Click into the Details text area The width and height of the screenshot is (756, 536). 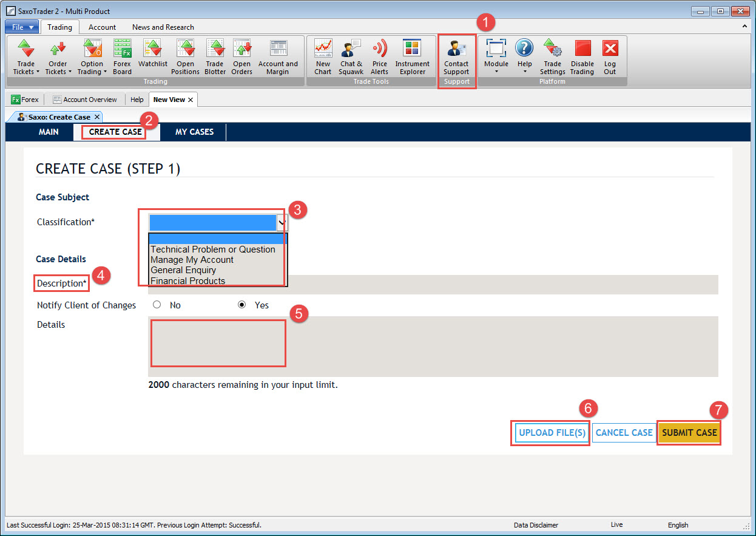(x=433, y=347)
